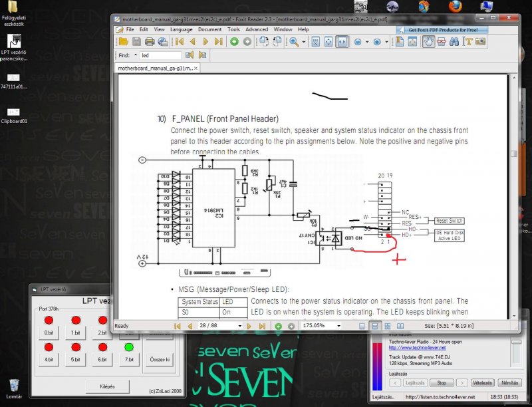Select the magnifier Zoom In tool

coord(294,42)
